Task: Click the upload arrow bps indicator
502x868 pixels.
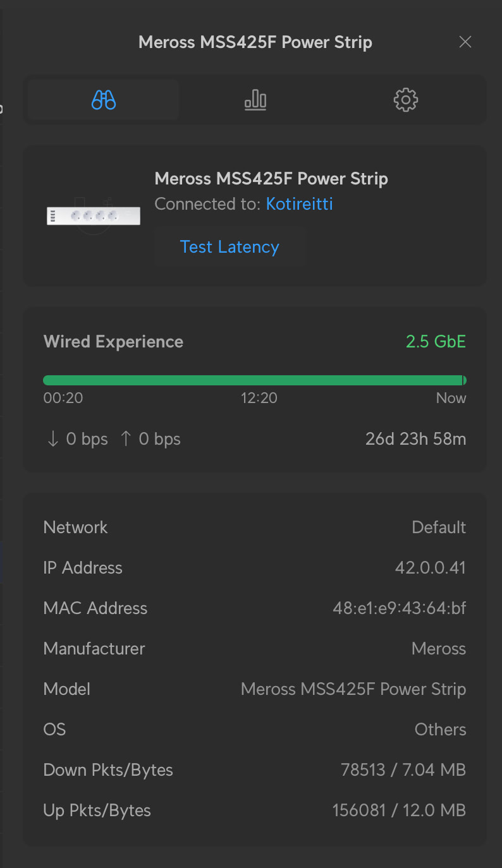Action: point(150,439)
